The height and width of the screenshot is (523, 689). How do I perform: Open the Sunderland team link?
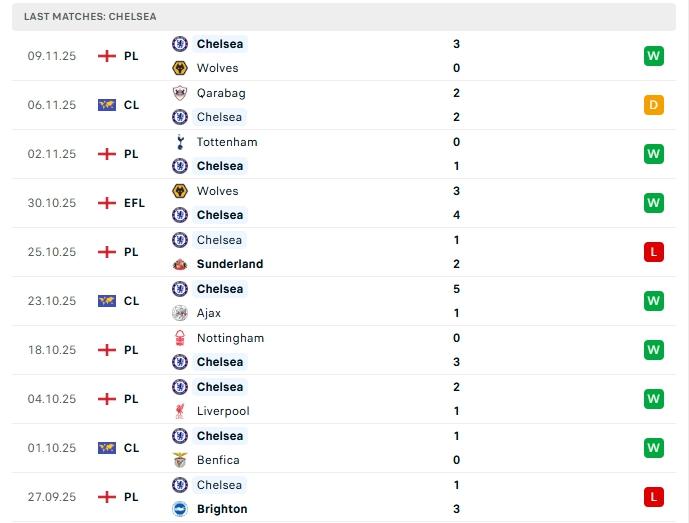[x=230, y=264]
